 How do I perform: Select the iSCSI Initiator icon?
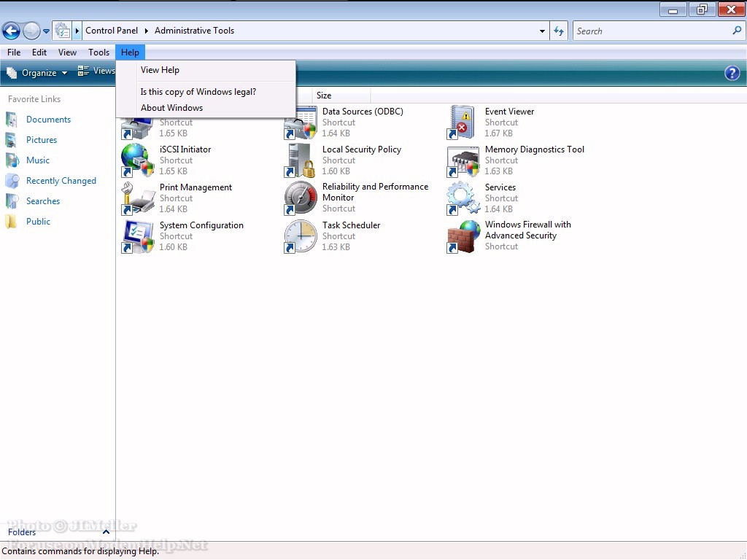138,160
